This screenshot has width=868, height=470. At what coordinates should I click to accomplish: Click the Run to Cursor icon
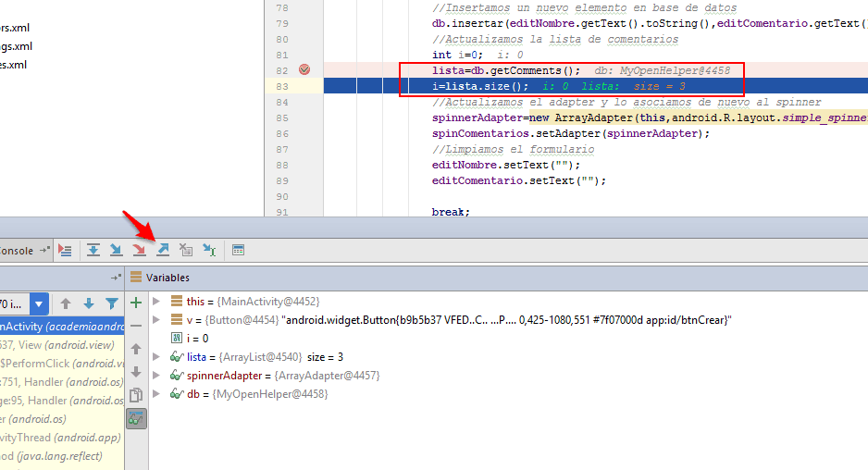tap(209, 250)
